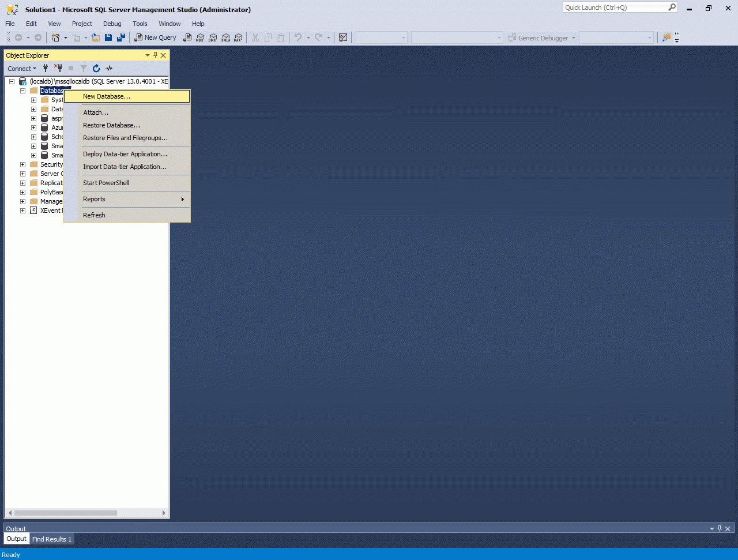
Task: Toggle auto-hide pin on Object Explorer
Action: 155,55
